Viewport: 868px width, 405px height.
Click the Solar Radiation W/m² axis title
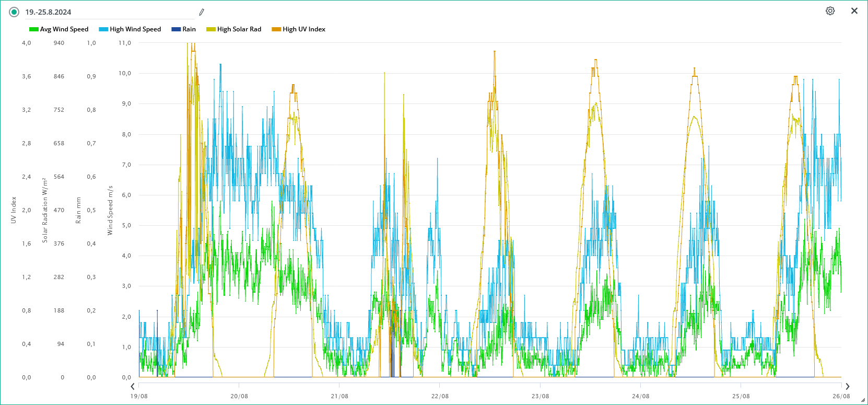(x=45, y=210)
